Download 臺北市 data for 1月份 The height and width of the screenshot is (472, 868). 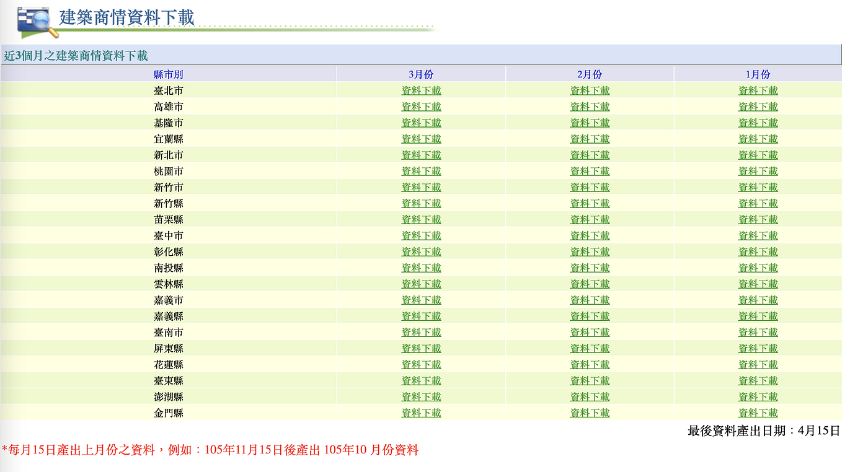(758, 90)
